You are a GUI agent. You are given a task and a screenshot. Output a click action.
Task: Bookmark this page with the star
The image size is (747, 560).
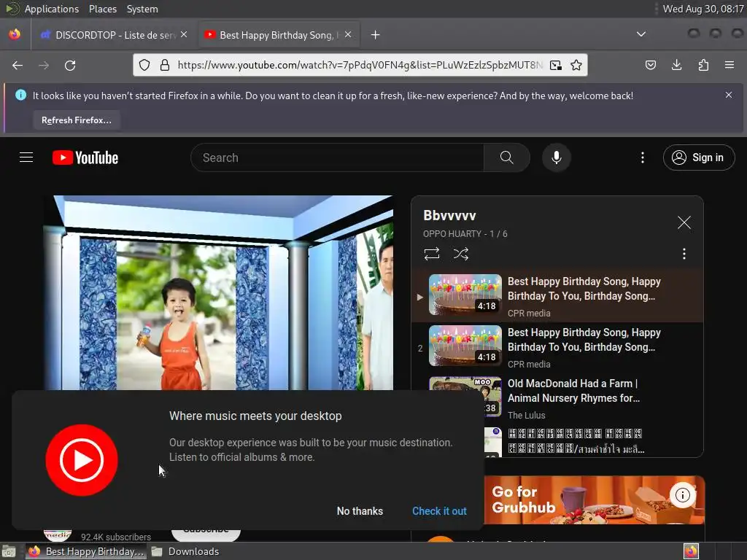tap(576, 65)
